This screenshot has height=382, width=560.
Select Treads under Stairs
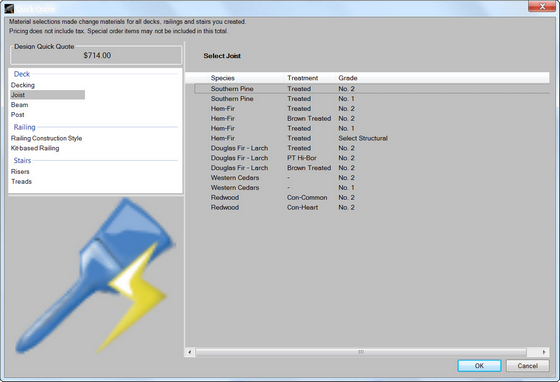coord(21,181)
